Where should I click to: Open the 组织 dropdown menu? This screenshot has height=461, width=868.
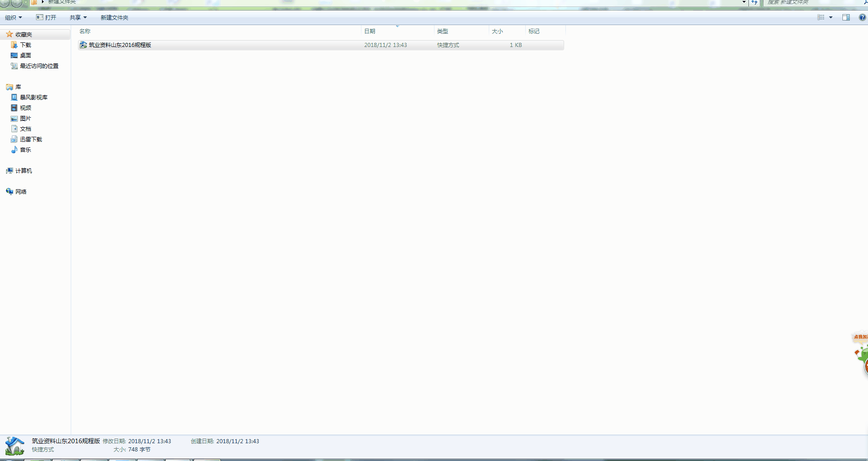13,17
